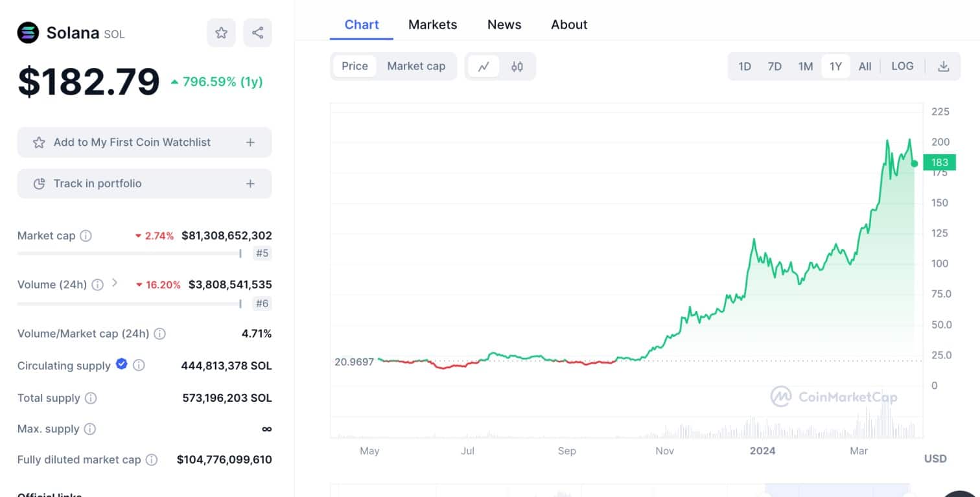The image size is (980, 497).
Task: Click the 183 price label on axis
Action: click(939, 163)
